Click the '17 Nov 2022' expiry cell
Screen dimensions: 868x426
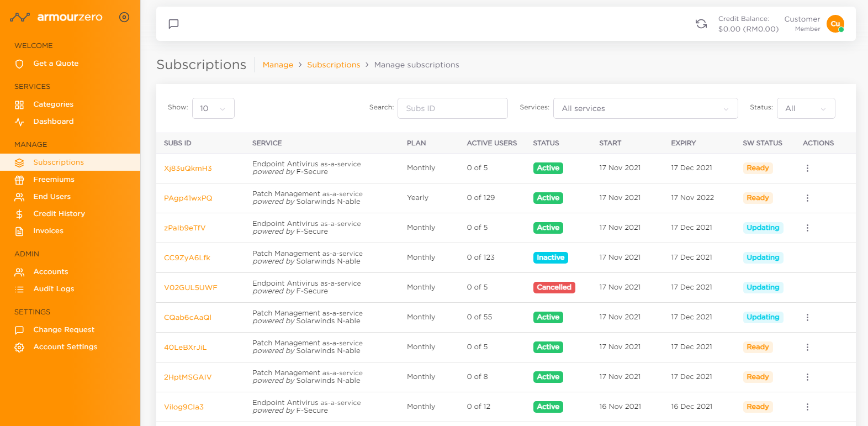click(x=692, y=198)
